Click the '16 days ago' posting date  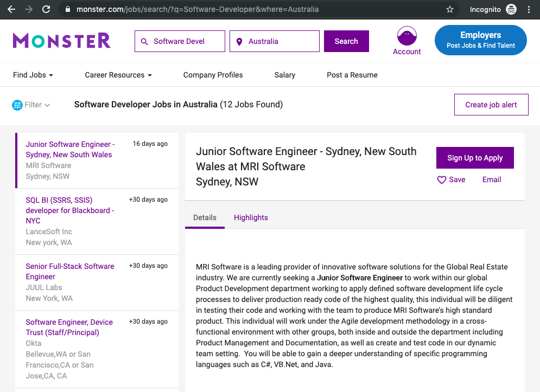[150, 144]
